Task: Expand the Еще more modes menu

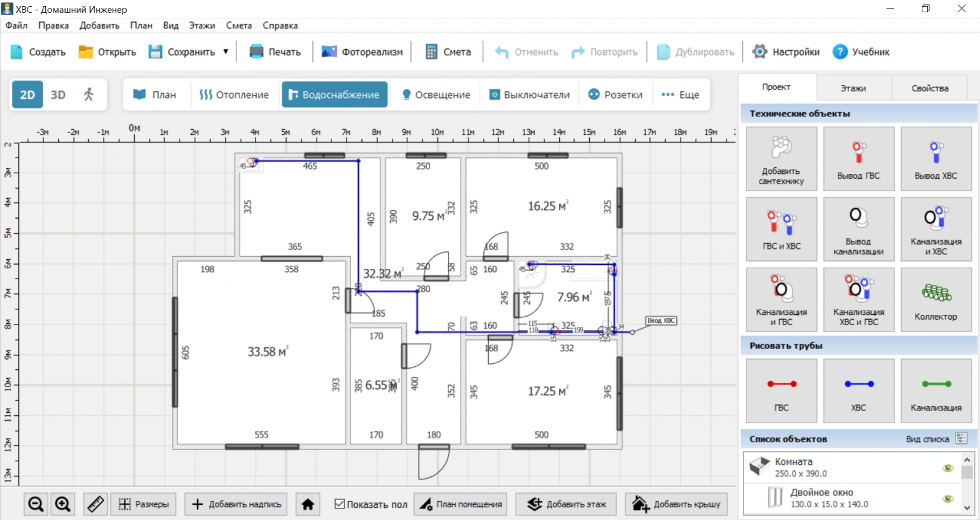Action: (x=680, y=94)
